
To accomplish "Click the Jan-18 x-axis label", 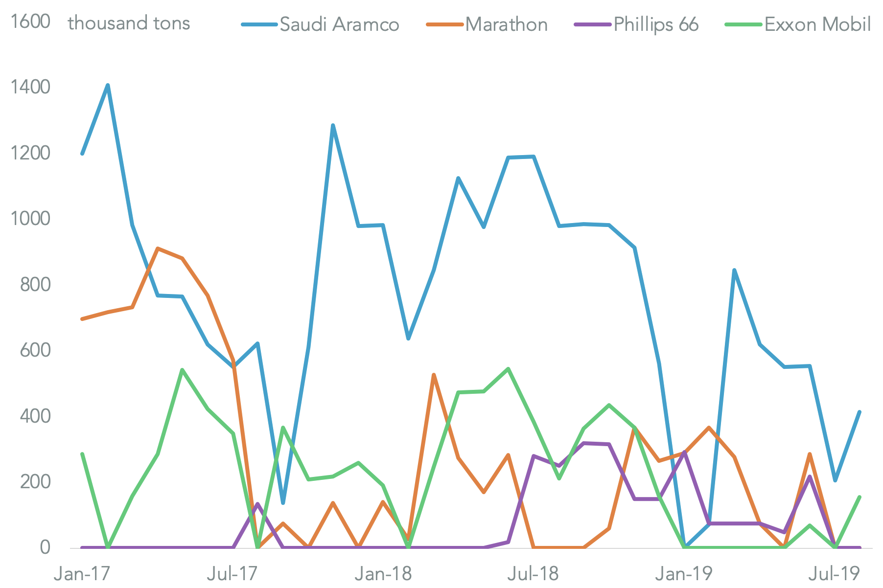I will [383, 573].
